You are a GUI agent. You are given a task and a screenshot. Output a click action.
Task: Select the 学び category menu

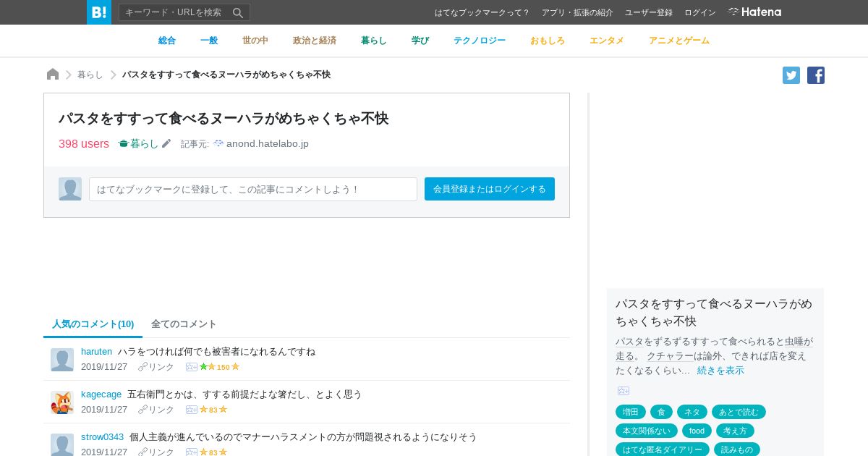click(420, 41)
